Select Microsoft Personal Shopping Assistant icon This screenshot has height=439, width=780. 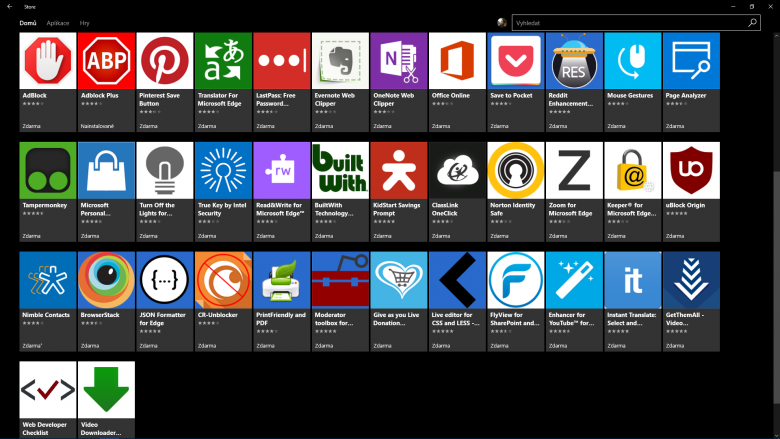(106, 171)
